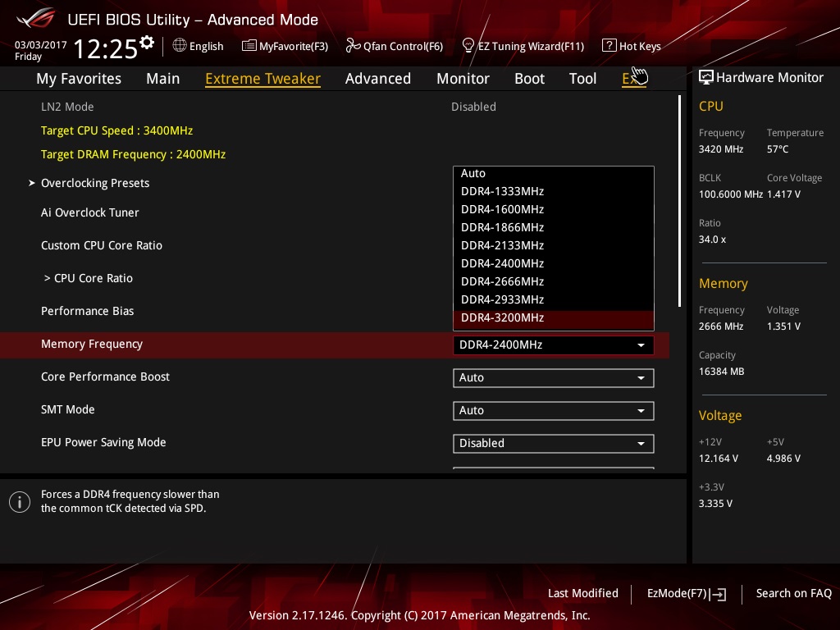
Task: Select Performance Bias row
Action: tap(87, 311)
